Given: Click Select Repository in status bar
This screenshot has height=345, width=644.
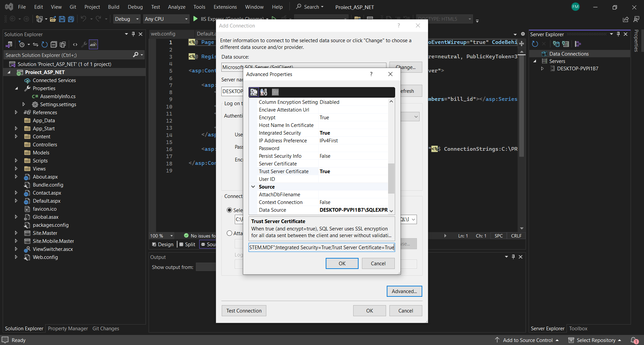Looking at the screenshot, I should [x=595, y=340].
